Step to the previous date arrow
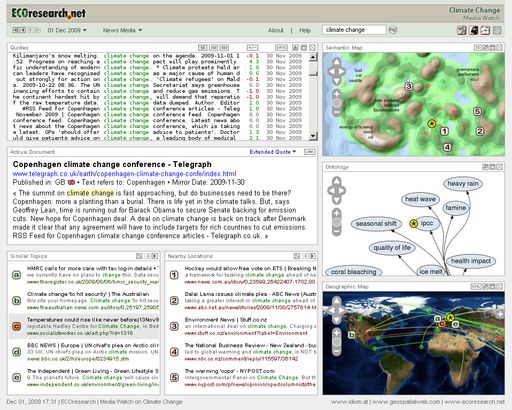Image resolution: width=512 pixels, height=410 pixels. click(22, 30)
